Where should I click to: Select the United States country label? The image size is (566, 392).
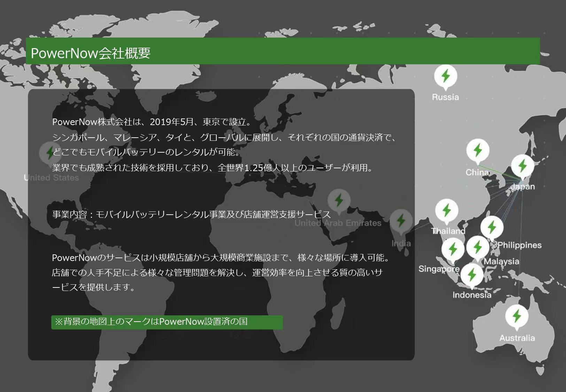pyautogui.click(x=51, y=178)
